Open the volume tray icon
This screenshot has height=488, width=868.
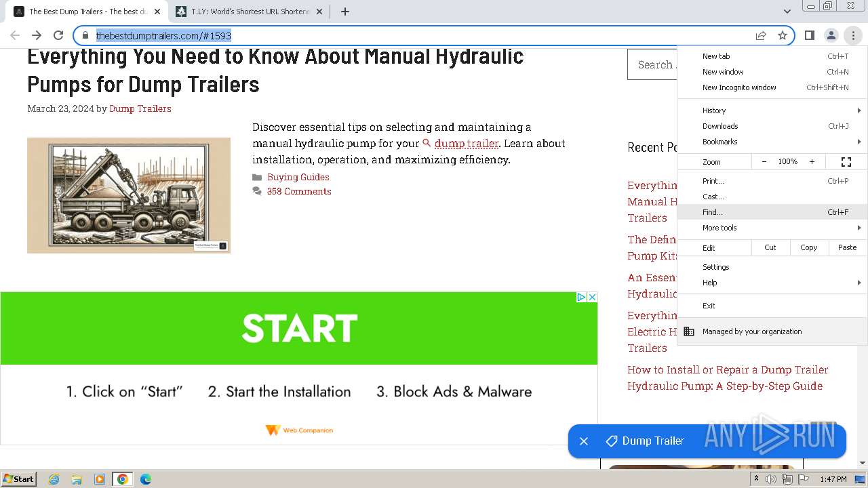[x=771, y=479]
